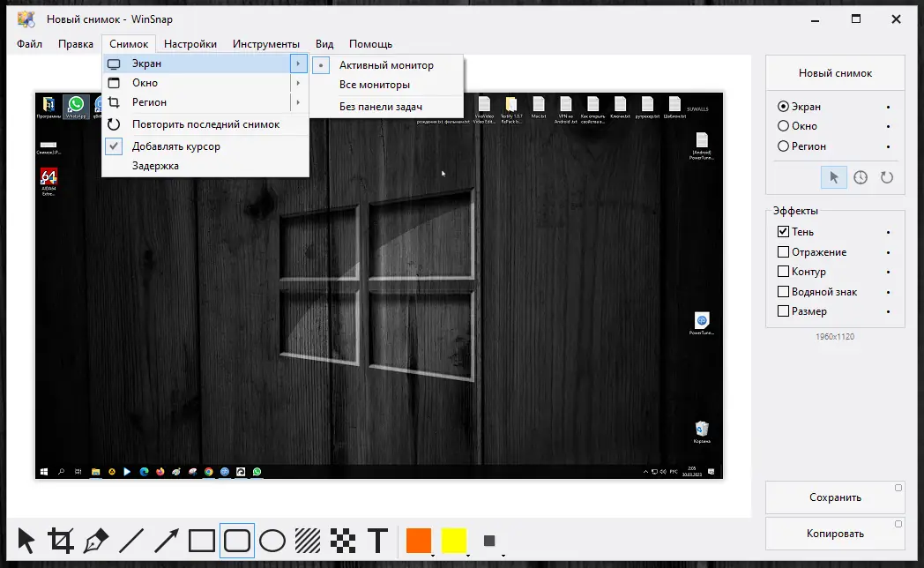Uncheck the Тень effect checkbox
The width and height of the screenshot is (924, 568).
click(x=783, y=232)
